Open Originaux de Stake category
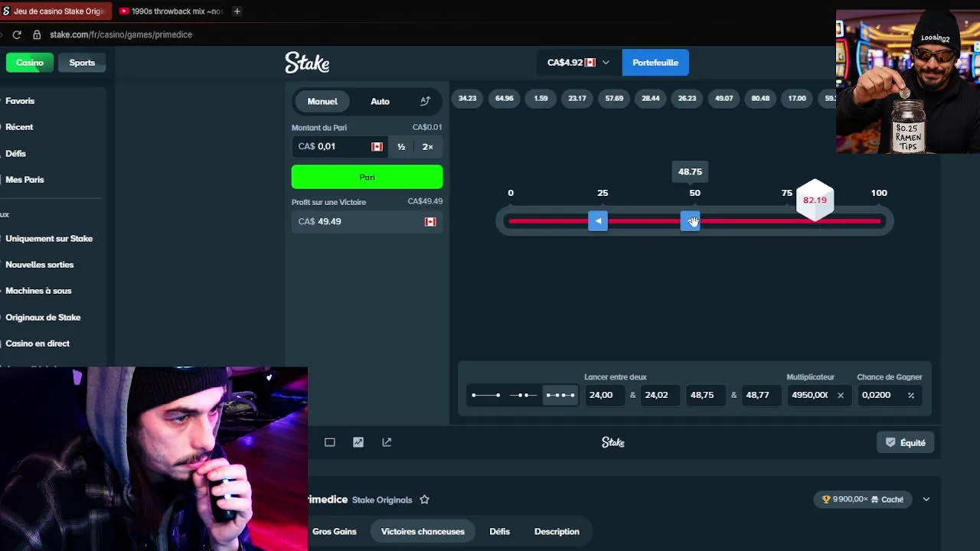The image size is (980, 551). [x=43, y=318]
